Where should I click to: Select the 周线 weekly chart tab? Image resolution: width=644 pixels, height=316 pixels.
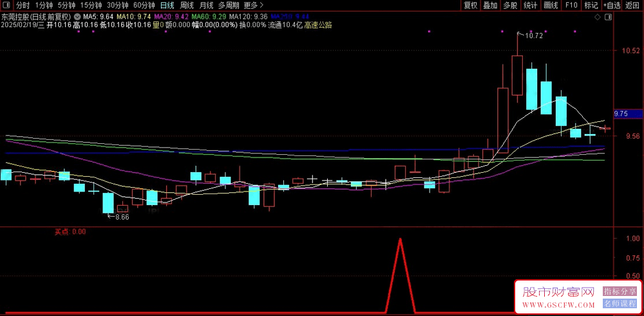pos(187,5)
